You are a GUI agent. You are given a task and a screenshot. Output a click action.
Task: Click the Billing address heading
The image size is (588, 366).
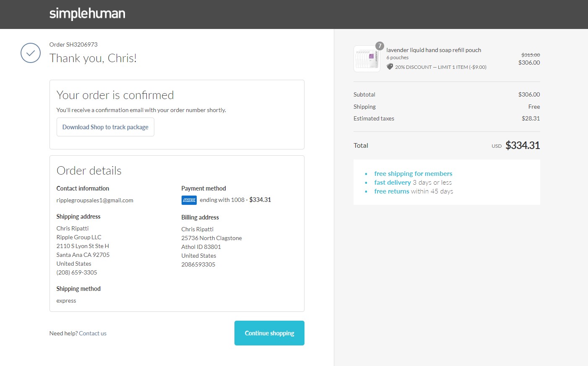click(200, 217)
